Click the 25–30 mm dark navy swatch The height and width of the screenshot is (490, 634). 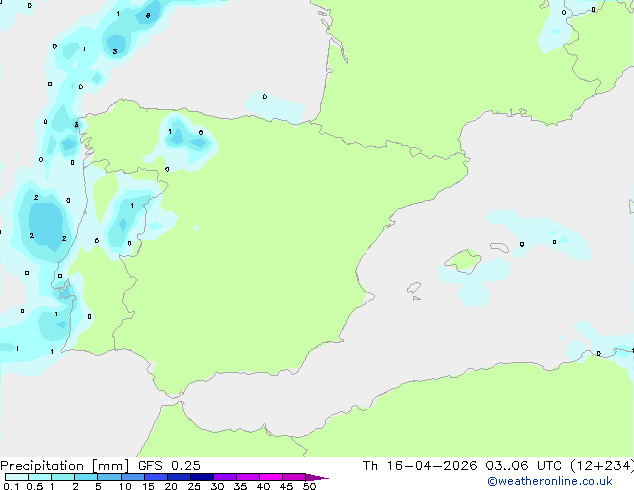point(201,477)
